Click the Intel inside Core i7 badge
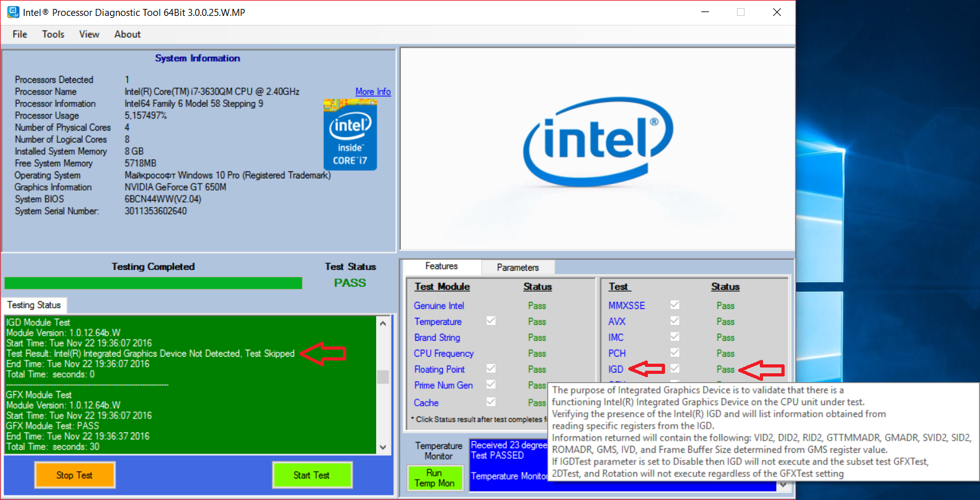Viewport: 980px width, 500px height. pyautogui.click(x=350, y=135)
